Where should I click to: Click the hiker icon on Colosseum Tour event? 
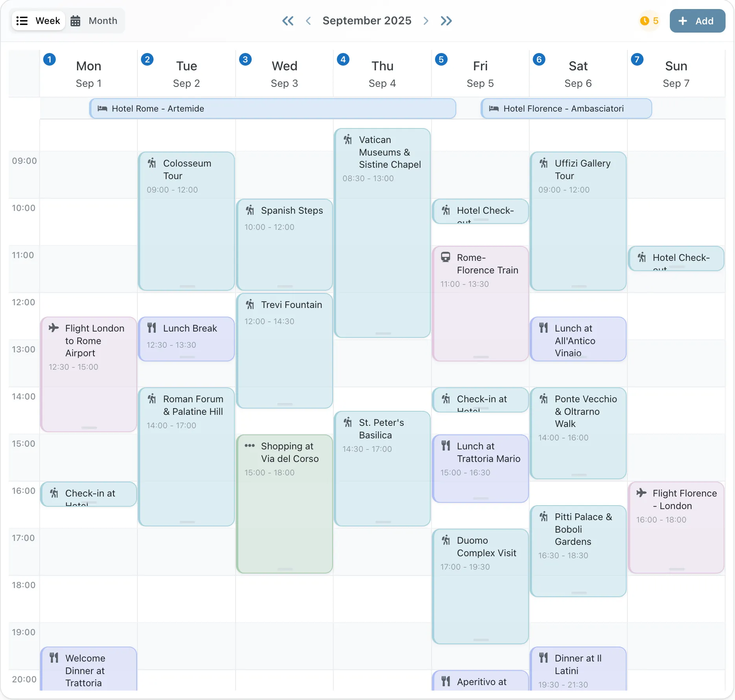click(x=152, y=163)
